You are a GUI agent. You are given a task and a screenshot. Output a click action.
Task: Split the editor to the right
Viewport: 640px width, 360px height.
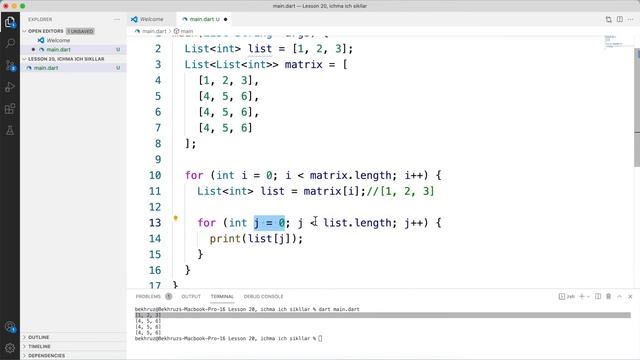620,19
